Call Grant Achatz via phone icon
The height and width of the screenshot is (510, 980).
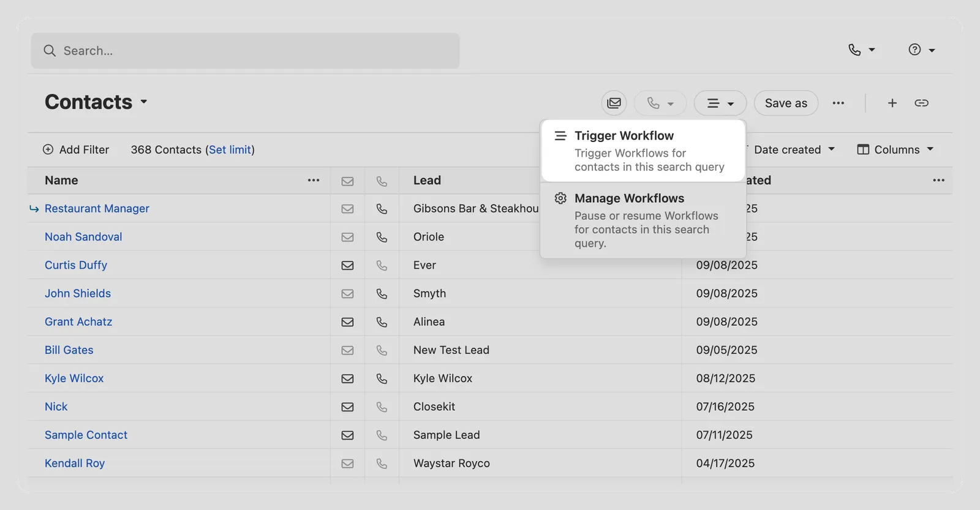pos(382,321)
